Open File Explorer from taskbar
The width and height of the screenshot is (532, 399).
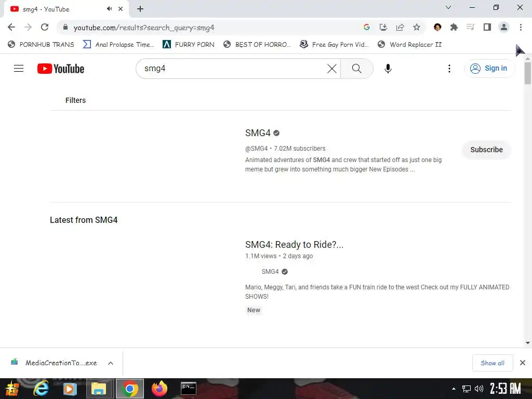coord(99,389)
